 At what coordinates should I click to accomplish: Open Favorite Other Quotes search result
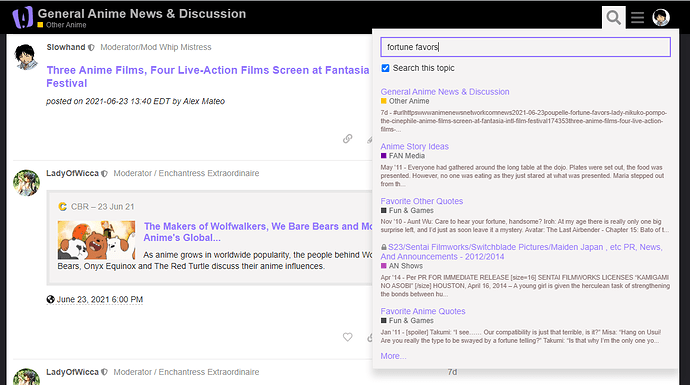pos(422,201)
